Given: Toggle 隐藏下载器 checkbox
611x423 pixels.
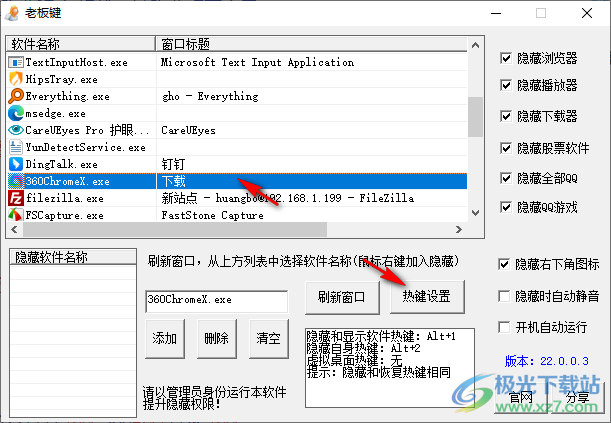Looking at the screenshot, I should point(505,116).
